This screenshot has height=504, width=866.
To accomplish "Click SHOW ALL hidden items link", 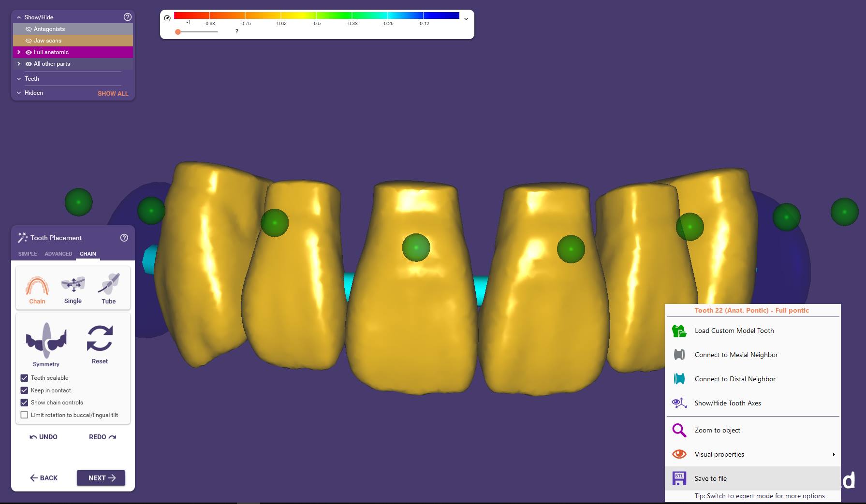I will coord(113,93).
